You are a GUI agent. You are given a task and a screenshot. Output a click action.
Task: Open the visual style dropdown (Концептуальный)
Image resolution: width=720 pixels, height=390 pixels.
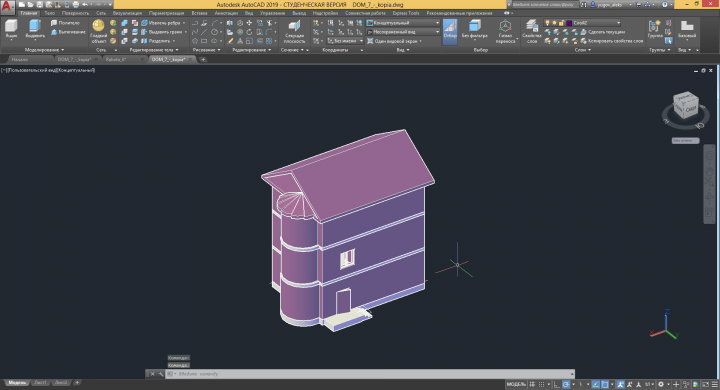(403, 23)
